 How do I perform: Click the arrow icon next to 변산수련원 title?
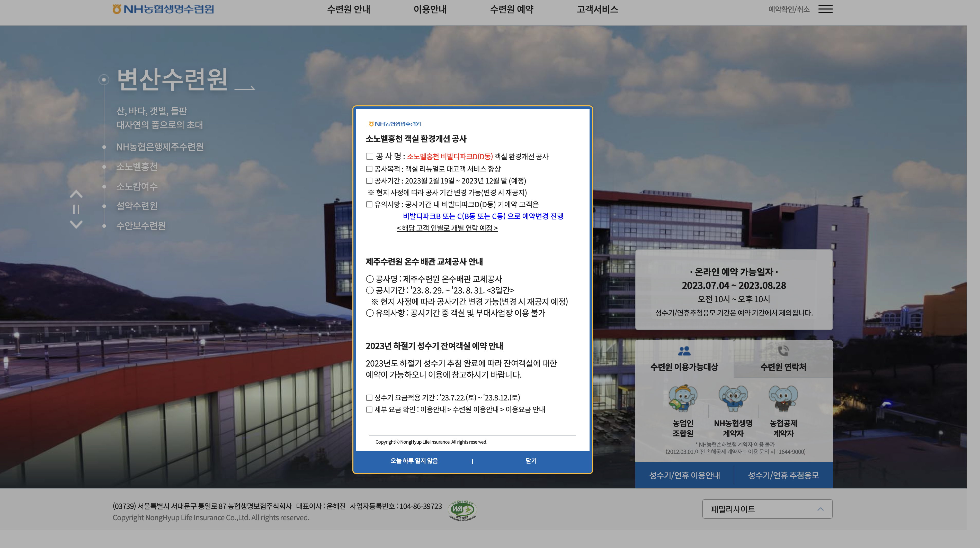(245, 88)
